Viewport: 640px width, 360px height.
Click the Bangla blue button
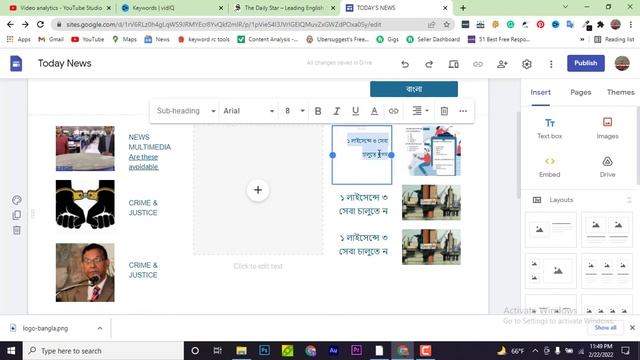coord(414,89)
